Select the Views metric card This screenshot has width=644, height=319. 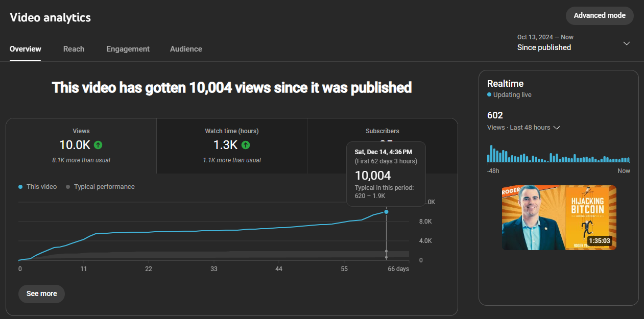(81, 146)
